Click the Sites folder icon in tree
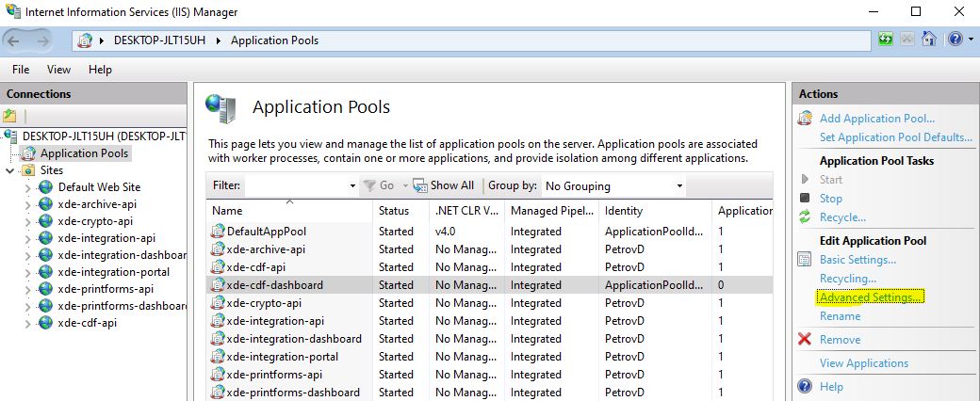Image resolution: width=980 pixels, height=401 pixels. click(28, 169)
